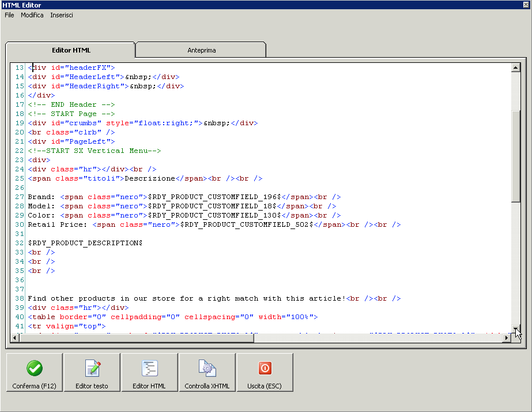The height and width of the screenshot is (412, 532).
Task: Click the vertical scrollbar up arrow
Action: pos(516,68)
